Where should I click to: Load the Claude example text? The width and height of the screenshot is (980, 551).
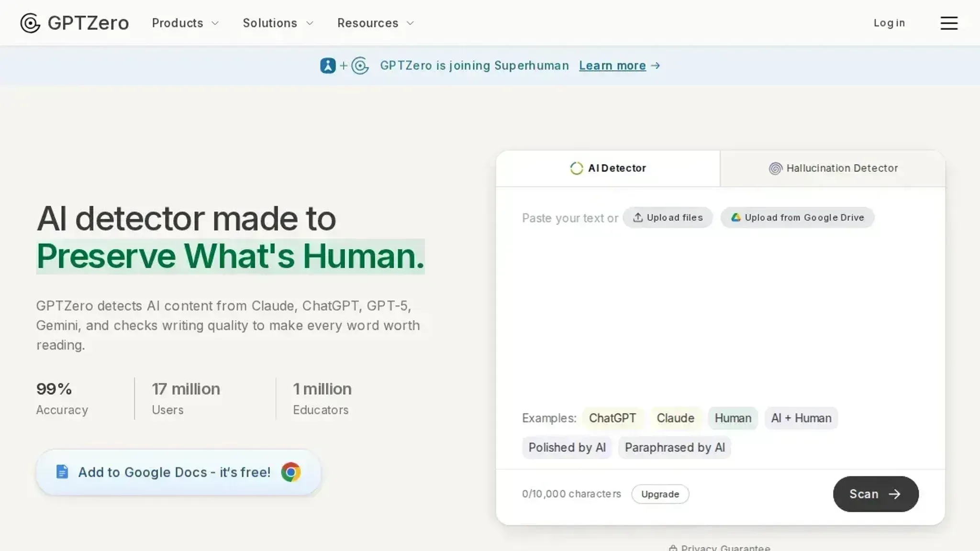[675, 418]
